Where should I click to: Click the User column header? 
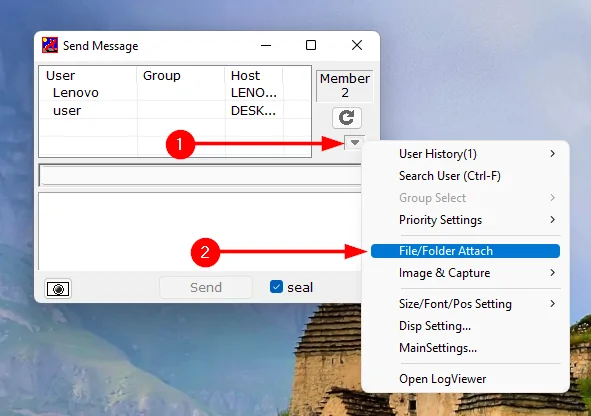click(88, 75)
